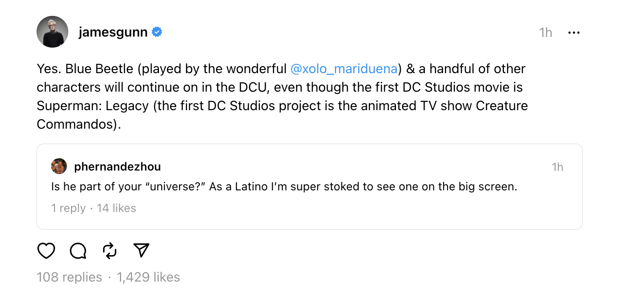Viewport: 644px width, 297px height.
Task: Open quoted post about Latino on big screen
Action: point(284,187)
